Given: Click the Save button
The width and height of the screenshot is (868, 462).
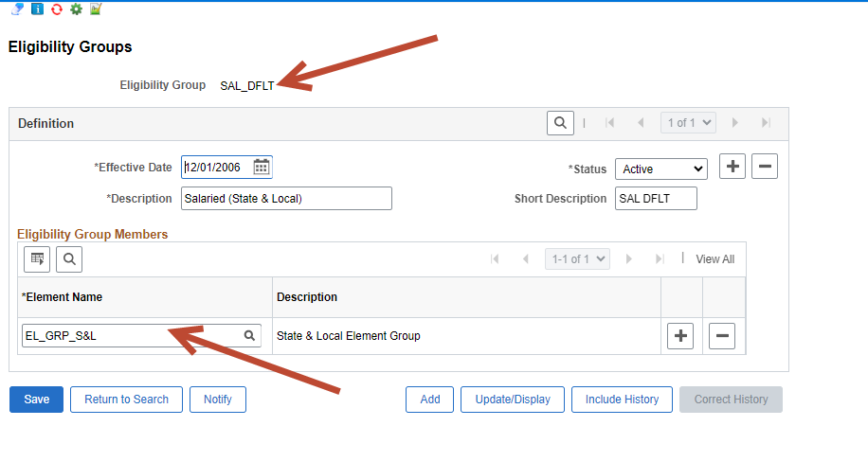Looking at the screenshot, I should tap(37, 400).
